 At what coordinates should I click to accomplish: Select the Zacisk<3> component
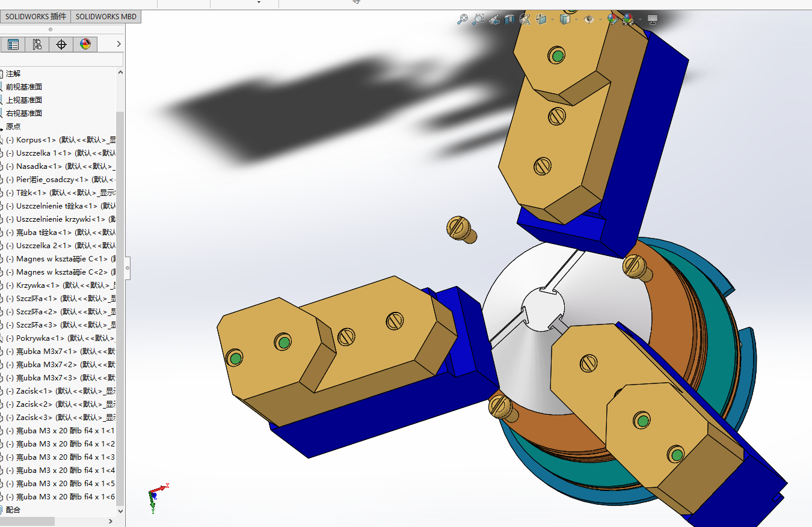pos(60,417)
